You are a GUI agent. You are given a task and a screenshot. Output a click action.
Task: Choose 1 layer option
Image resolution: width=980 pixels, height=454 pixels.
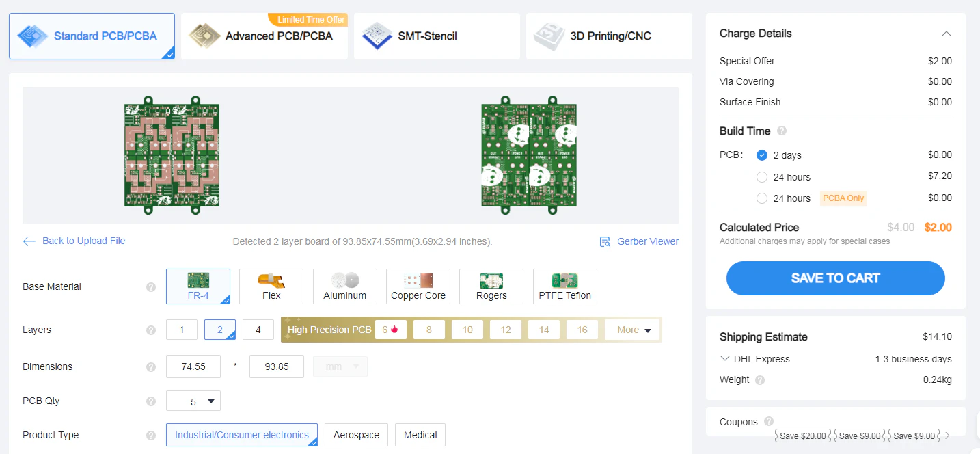click(182, 330)
